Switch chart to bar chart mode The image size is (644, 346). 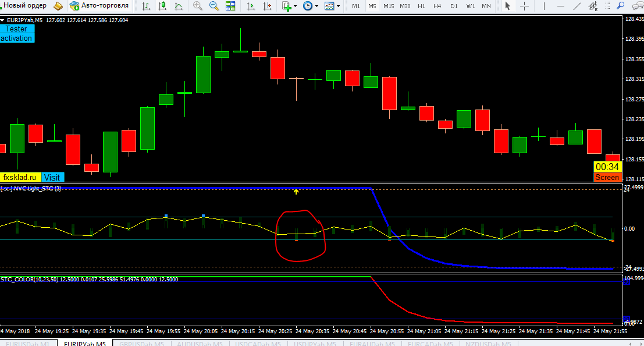coord(146,6)
